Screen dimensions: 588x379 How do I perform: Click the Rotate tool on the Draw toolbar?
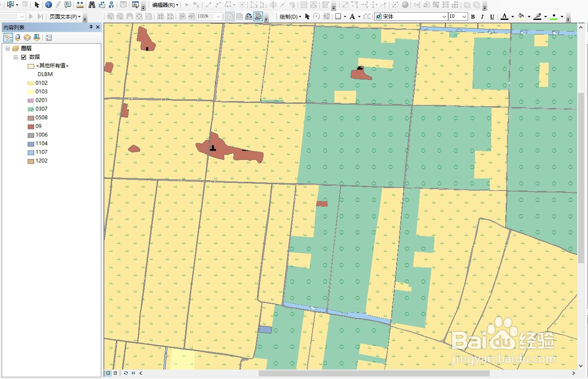click(317, 16)
